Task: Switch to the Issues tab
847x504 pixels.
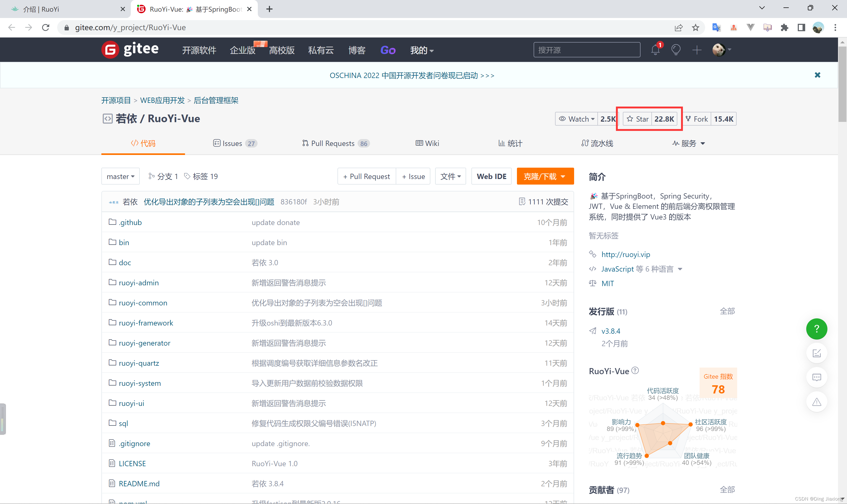Action: pyautogui.click(x=234, y=143)
